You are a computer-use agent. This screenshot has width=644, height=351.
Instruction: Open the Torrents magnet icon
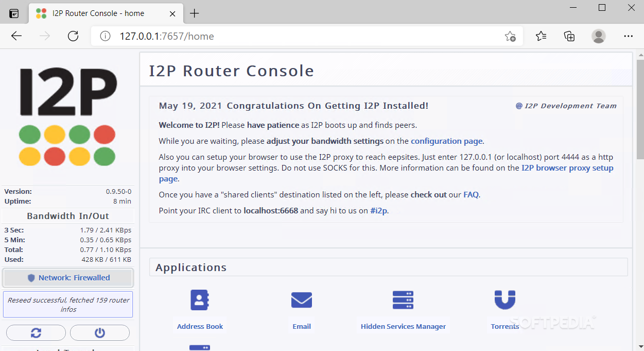tap(505, 300)
